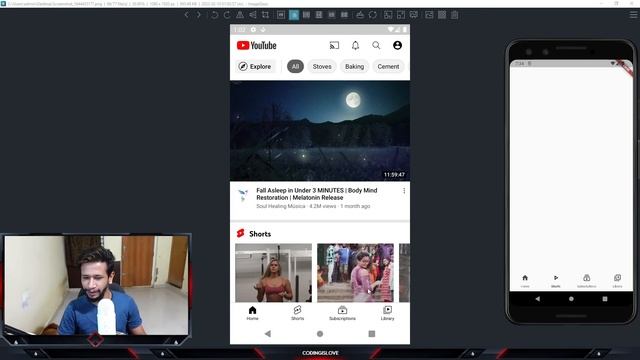Click the YouTube logo

coord(257,45)
